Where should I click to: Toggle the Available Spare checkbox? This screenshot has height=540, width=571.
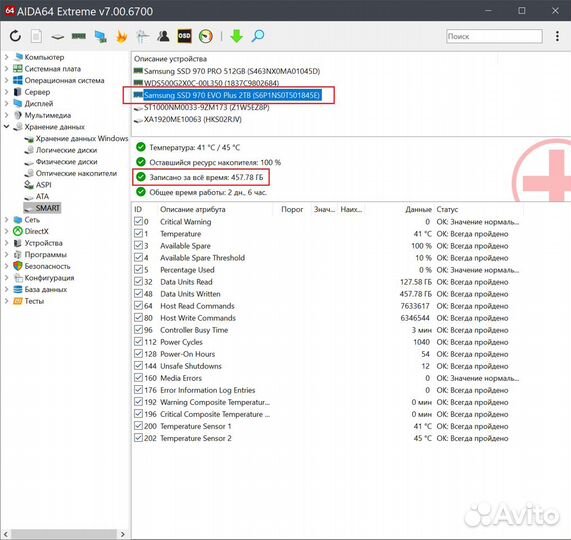click(x=138, y=245)
